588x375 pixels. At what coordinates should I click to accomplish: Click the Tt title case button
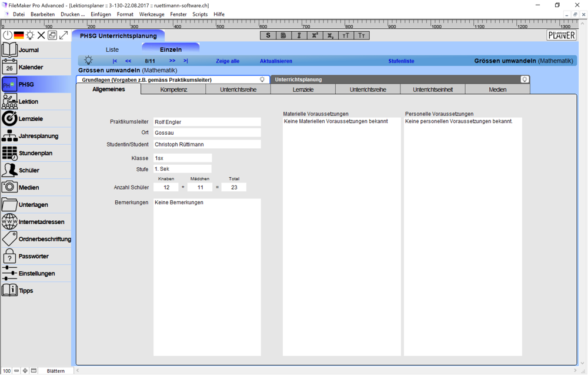(362, 35)
